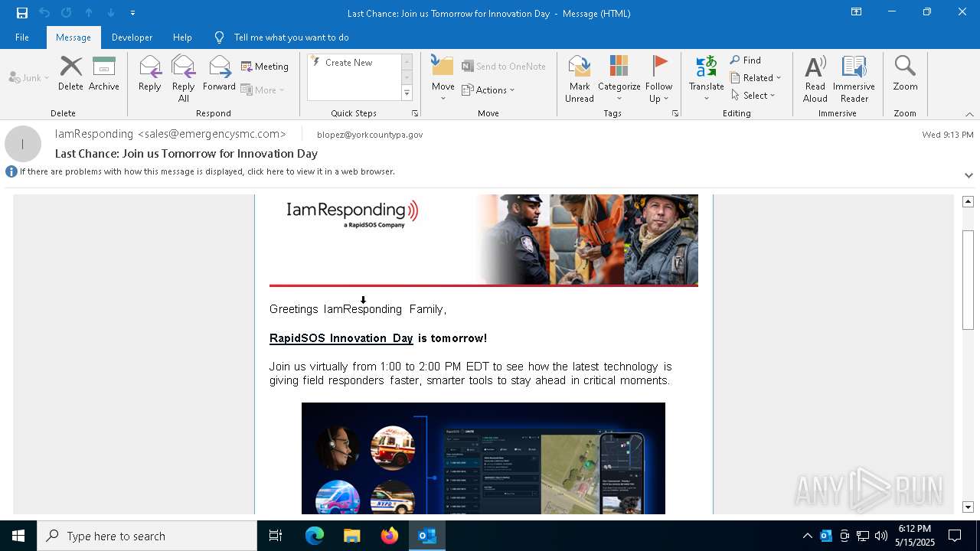
Task: Select the Message tab
Action: point(73,37)
